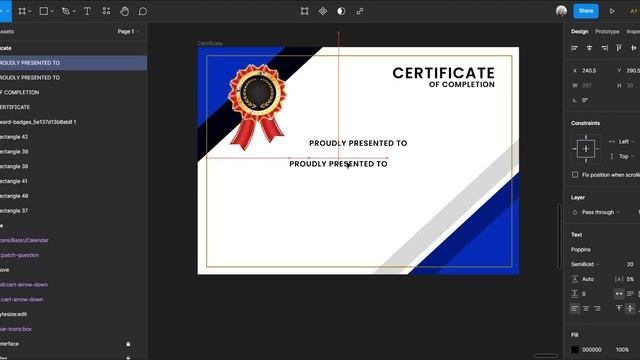Click the Present play icon

[x=612, y=11]
